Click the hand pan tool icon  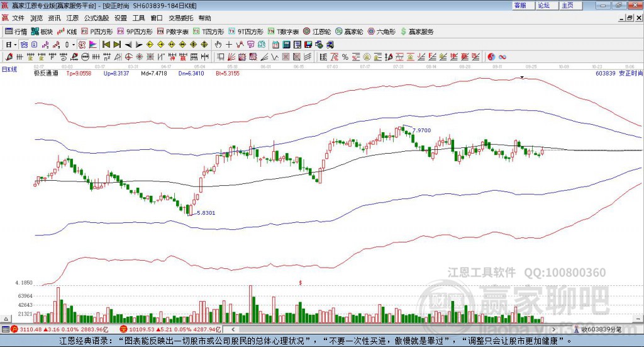tap(218, 45)
